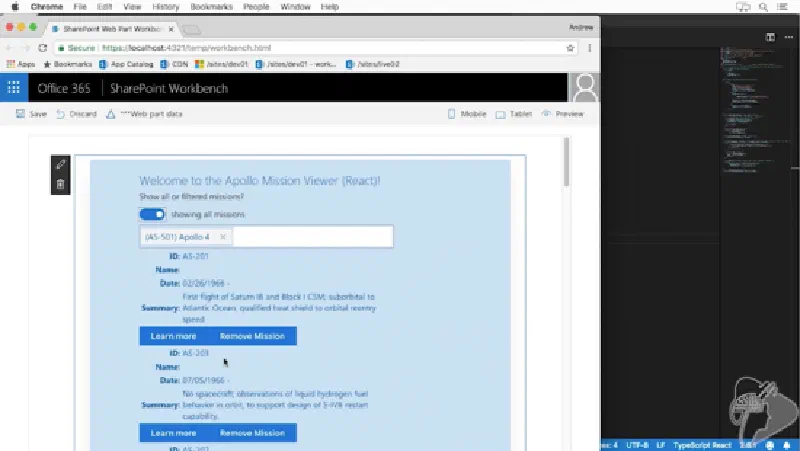This screenshot has width=800, height=451.
Task: Split the VS Code editor
Action: [x=770, y=37]
